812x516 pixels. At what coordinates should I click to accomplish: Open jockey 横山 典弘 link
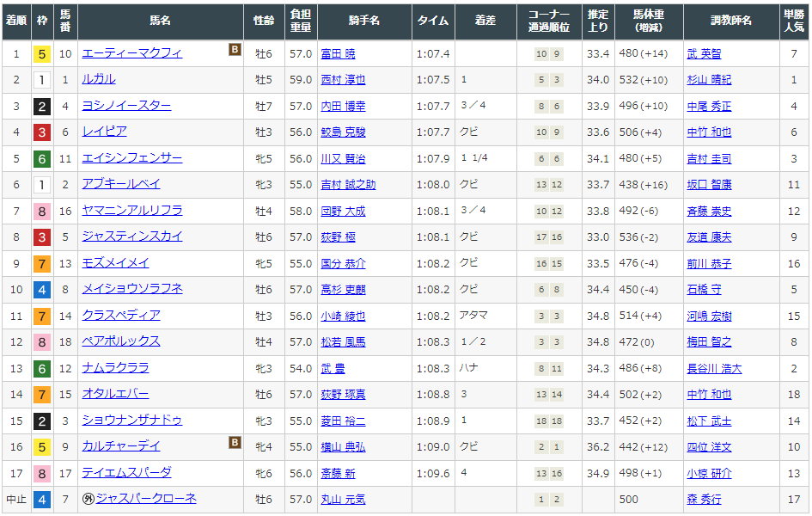tap(342, 446)
